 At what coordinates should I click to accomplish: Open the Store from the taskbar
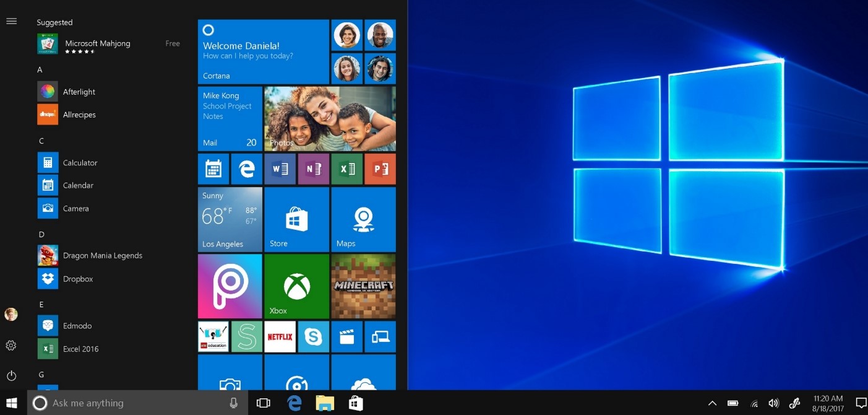point(356,403)
